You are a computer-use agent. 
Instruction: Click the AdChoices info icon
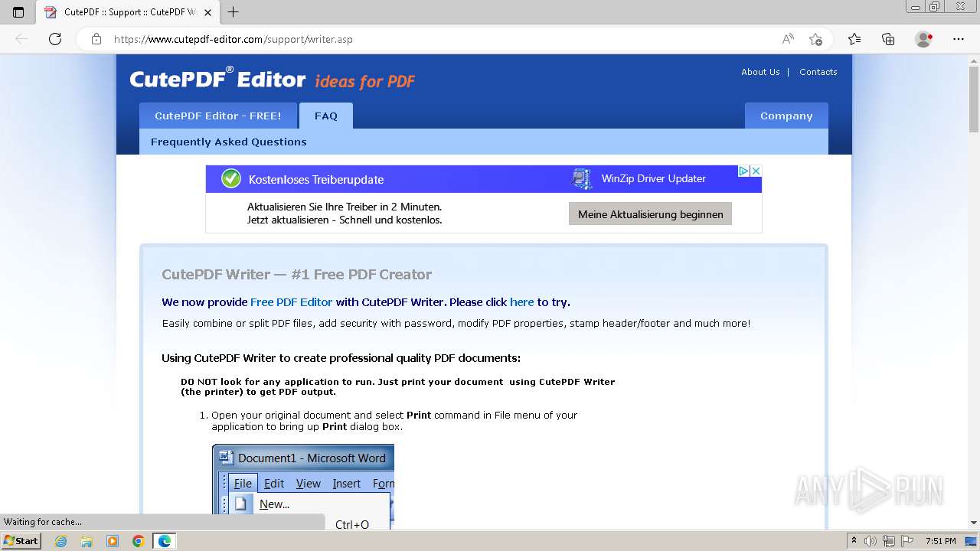(x=743, y=171)
